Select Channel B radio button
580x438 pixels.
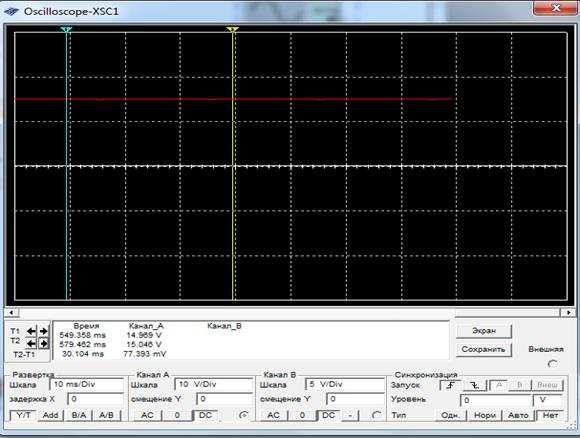pyautogui.click(x=376, y=415)
